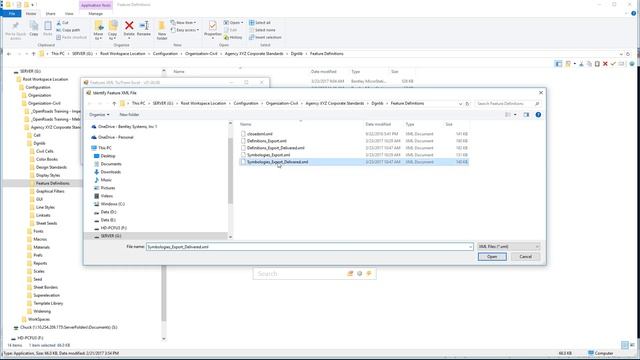This screenshot has height=360, width=640.
Task: Switch to the View ribbon tab
Action: (69, 14)
